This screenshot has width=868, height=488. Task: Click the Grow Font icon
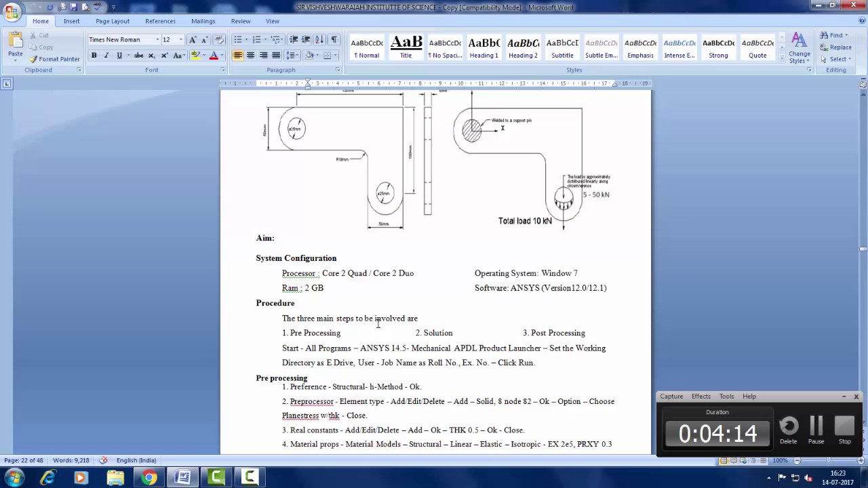coord(193,39)
